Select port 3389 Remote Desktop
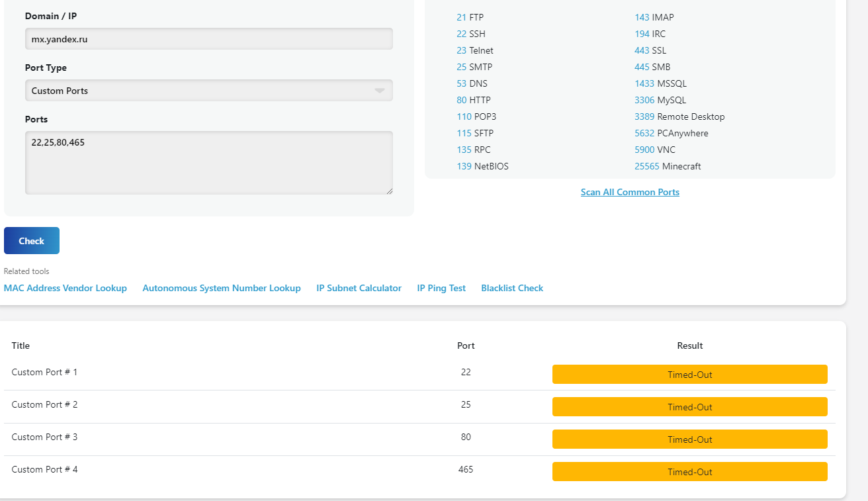Viewport: 868px width, 501px height. (679, 116)
